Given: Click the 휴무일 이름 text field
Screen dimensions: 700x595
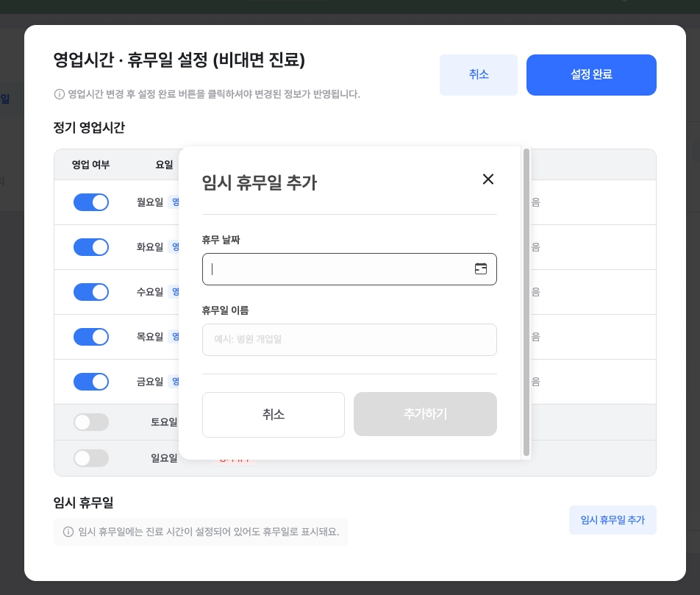Looking at the screenshot, I should [x=349, y=340].
